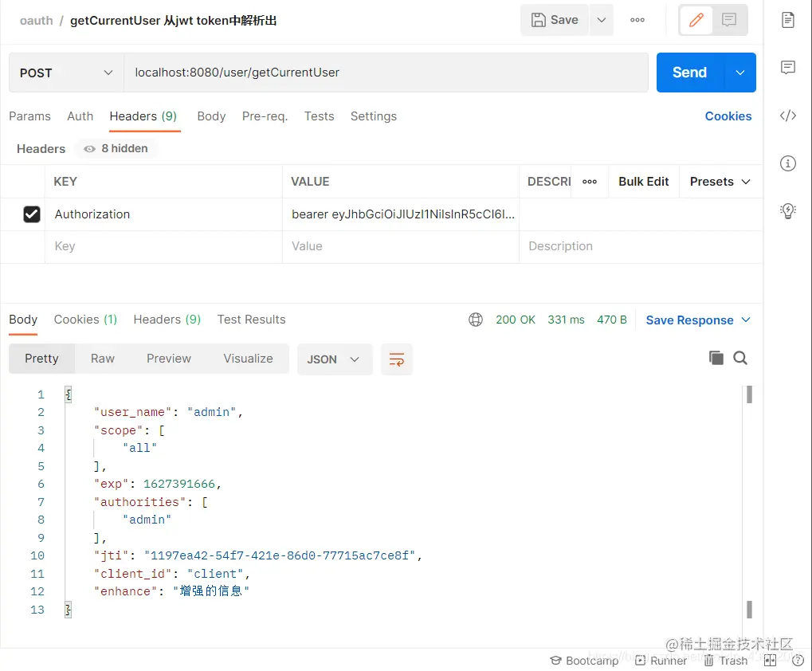The width and height of the screenshot is (812, 671).
Task: Open the POST method dropdown
Action: 66,73
